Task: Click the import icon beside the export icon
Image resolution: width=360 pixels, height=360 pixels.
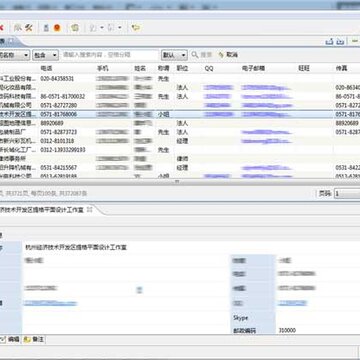Action: tap(340, 42)
